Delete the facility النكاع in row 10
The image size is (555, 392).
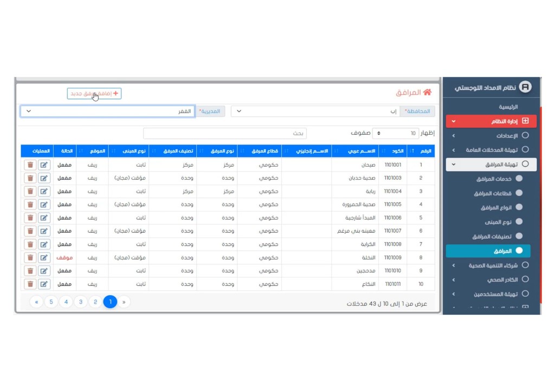click(x=30, y=284)
